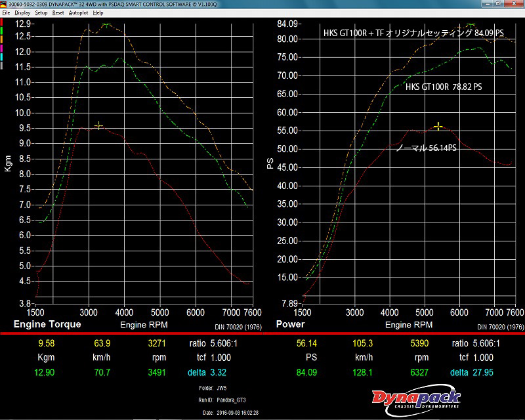Select the magenta run color swatch
The width and height of the screenshot is (525, 420).
(3, 49)
